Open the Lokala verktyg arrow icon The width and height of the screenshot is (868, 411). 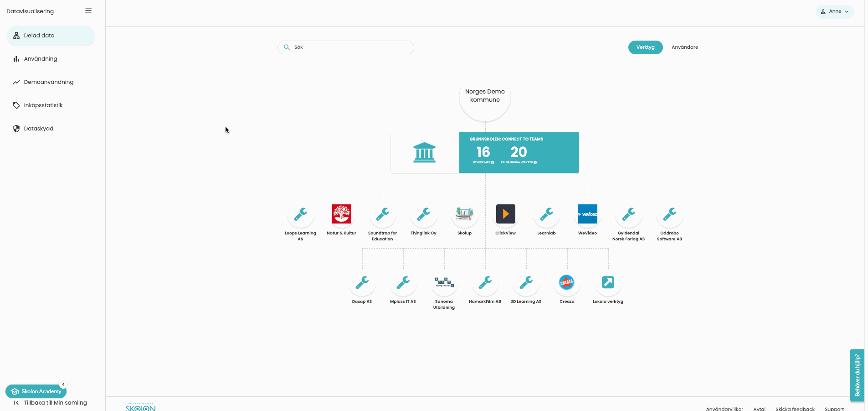pyautogui.click(x=608, y=282)
